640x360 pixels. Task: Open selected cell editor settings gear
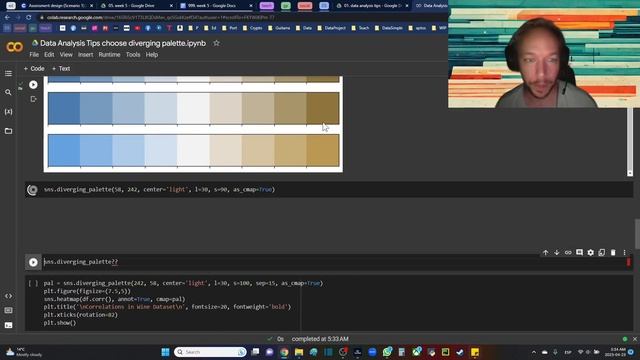[x=591, y=253]
